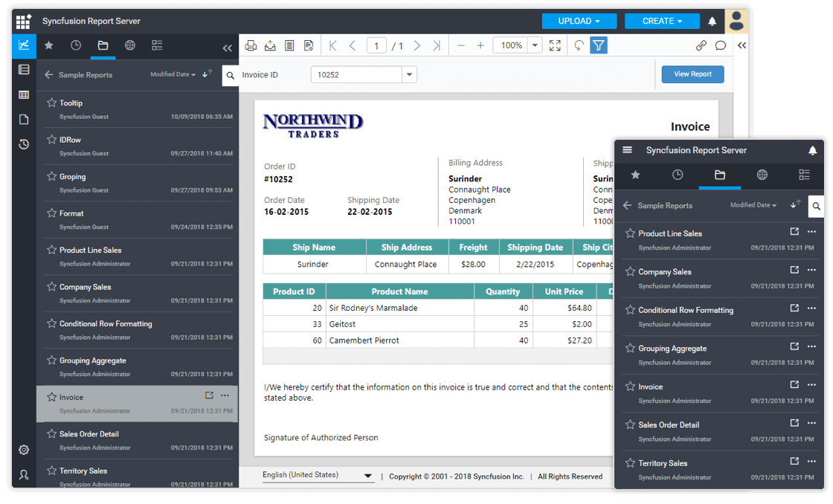Image resolution: width=833 pixels, height=504 pixels.
Task: Open the English (United States) language selector
Action: [x=318, y=475]
